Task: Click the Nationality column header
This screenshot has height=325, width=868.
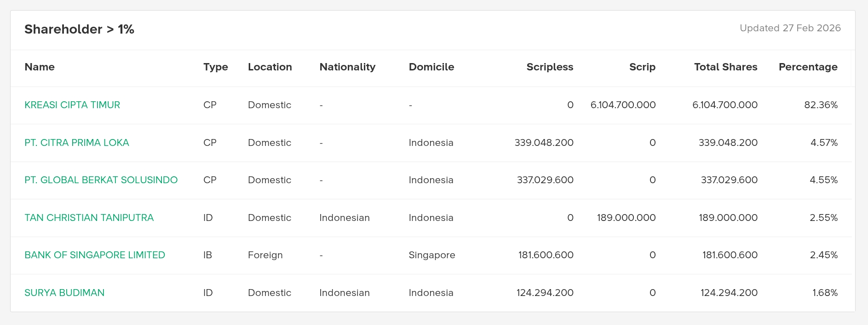Action: (347, 67)
